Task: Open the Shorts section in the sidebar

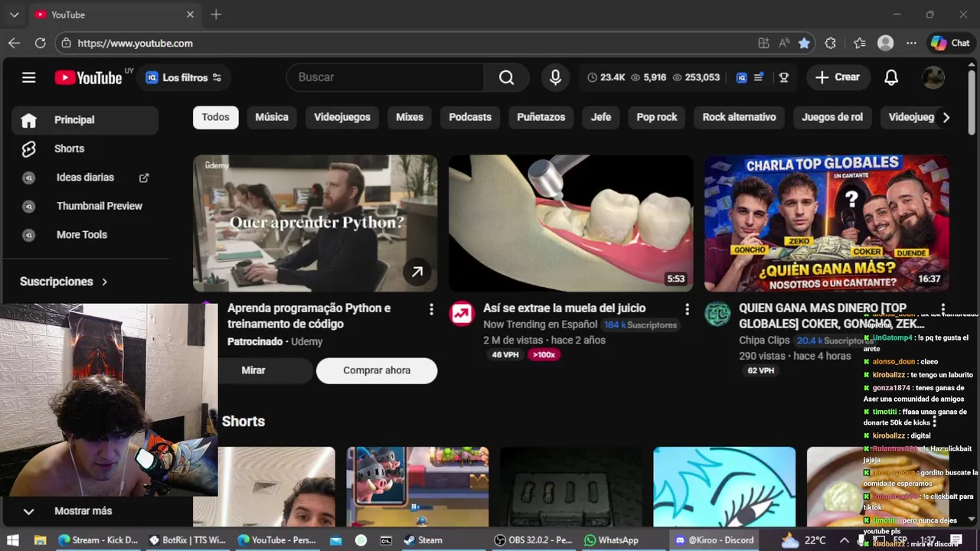Action: pos(85,148)
